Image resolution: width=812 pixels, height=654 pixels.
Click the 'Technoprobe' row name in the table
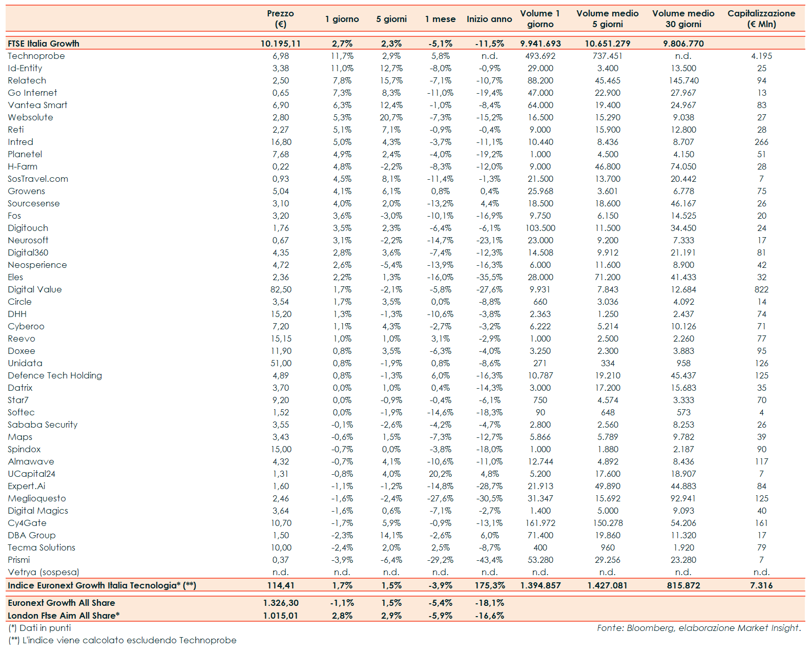[36, 56]
